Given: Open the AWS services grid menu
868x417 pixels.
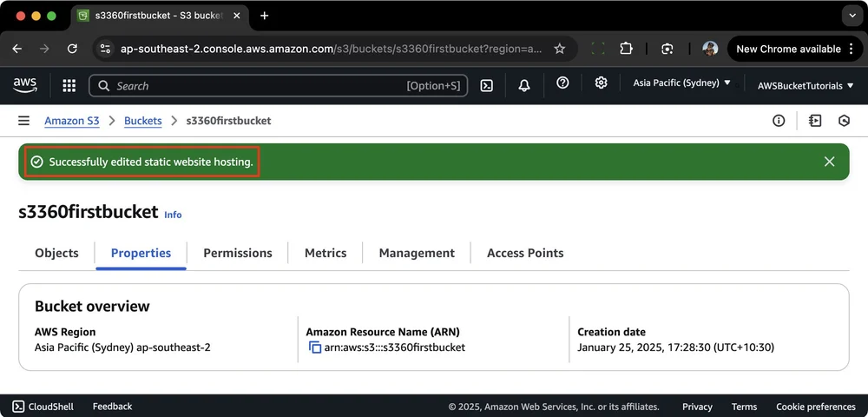Looking at the screenshot, I should 69,85.
